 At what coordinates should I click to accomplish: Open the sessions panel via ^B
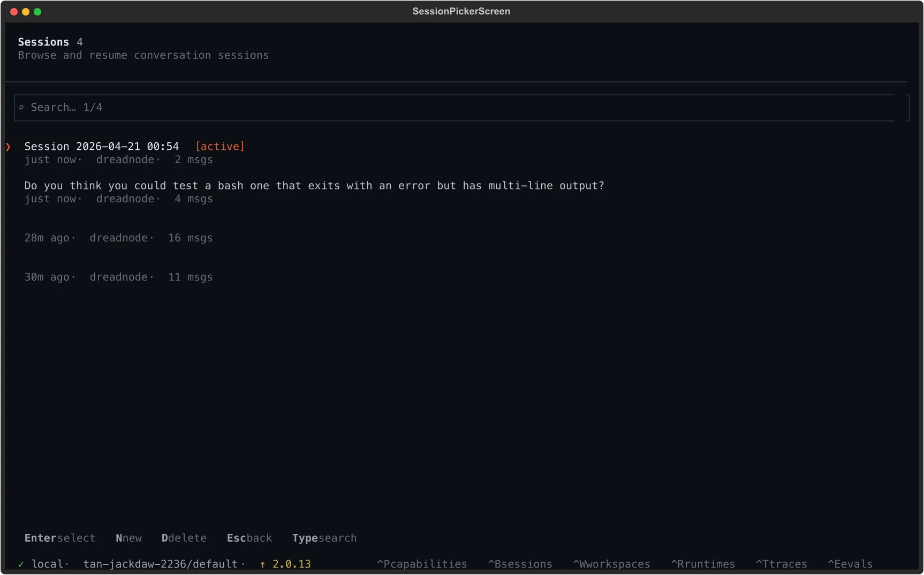520,564
